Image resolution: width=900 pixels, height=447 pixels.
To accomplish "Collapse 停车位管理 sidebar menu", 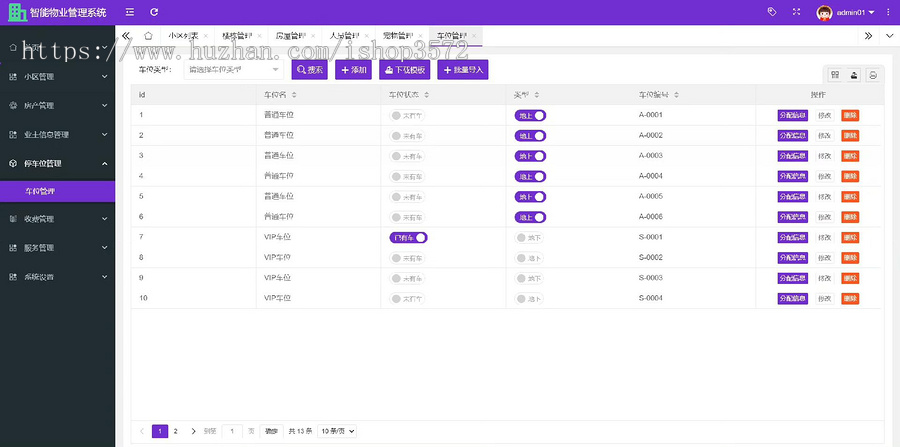I will [x=57, y=164].
